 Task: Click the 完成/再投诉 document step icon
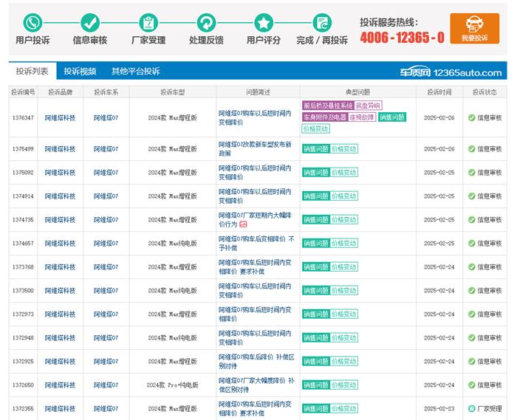coord(322,23)
